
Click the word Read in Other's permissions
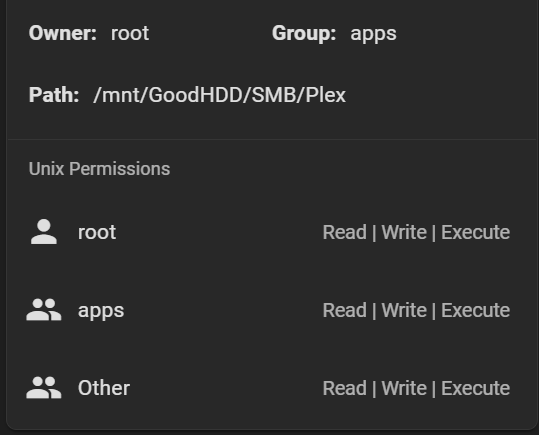coord(344,388)
